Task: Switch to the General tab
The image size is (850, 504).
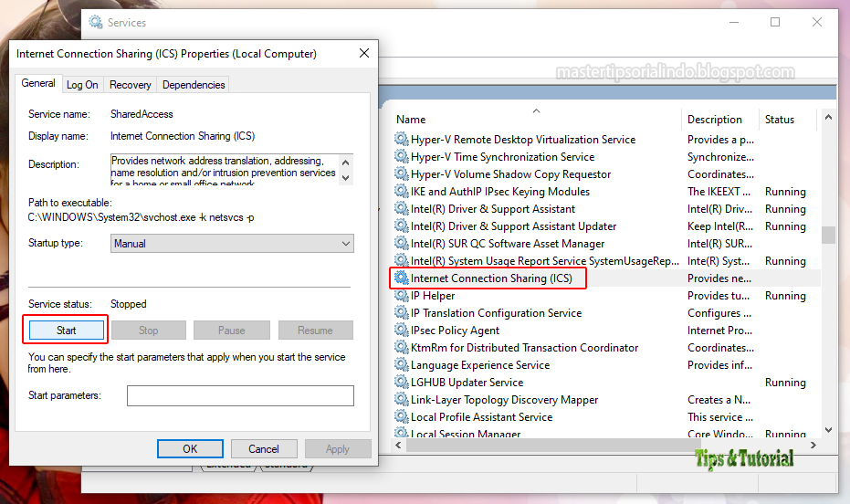Action: 38,83
